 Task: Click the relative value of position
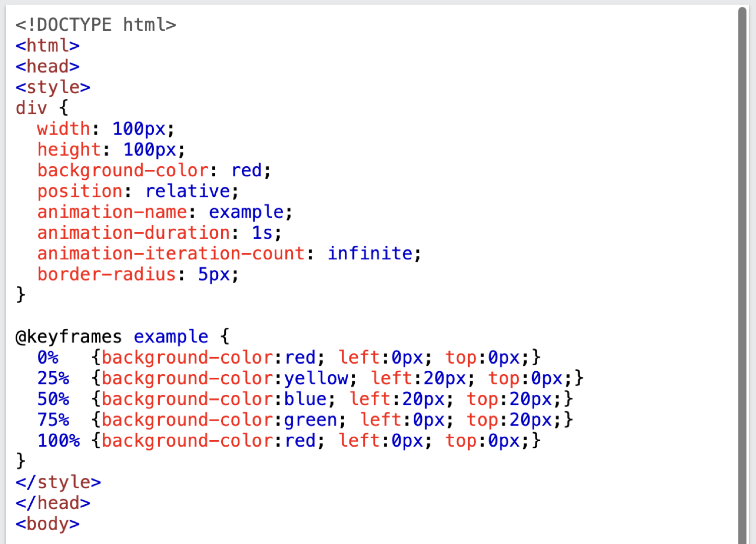tap(188, 191)
